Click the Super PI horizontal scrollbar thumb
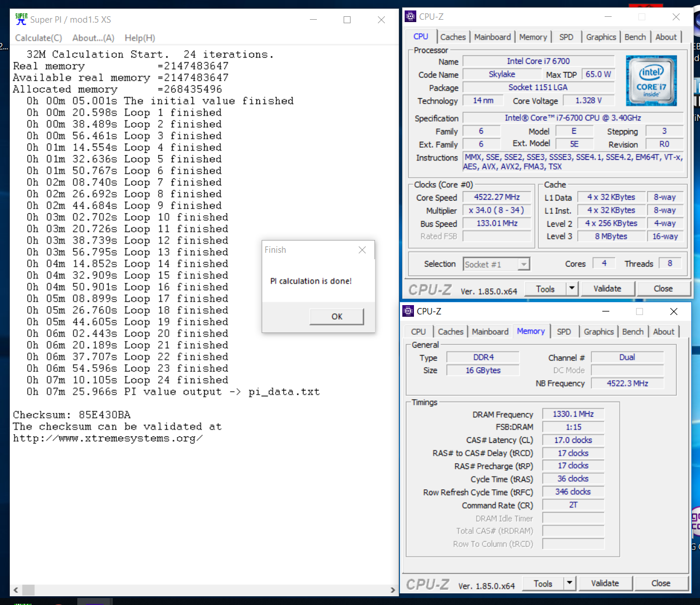 coord(28,590)
